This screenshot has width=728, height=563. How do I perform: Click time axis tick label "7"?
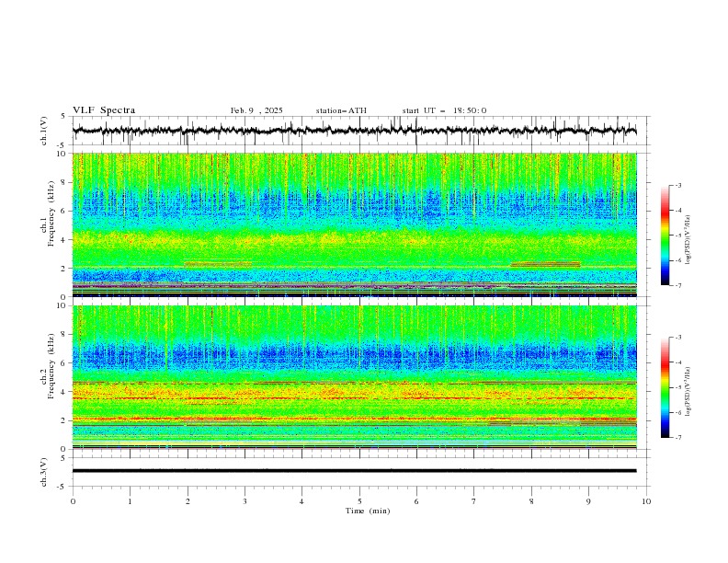click(x=474, y=501)
